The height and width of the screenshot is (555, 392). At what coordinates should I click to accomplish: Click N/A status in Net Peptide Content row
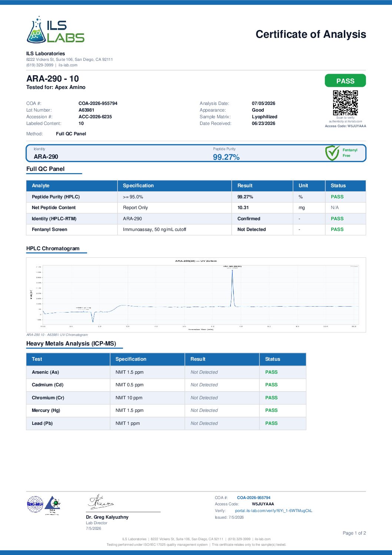[335, 208]
